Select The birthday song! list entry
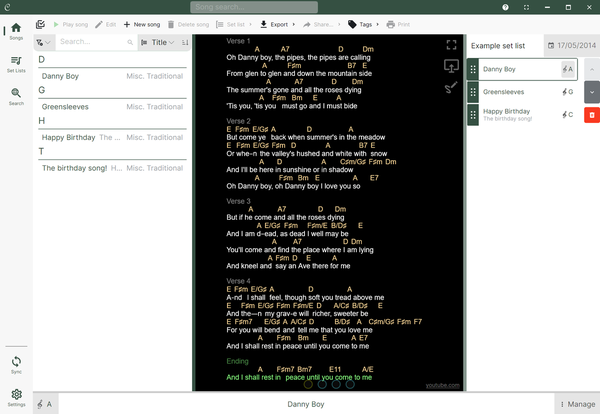600x414 pixels. 112,168
